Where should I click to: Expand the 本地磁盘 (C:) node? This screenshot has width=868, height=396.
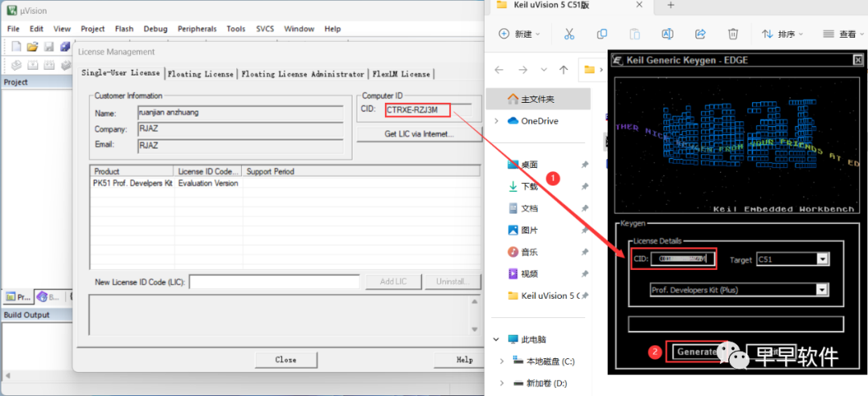coord(502,361)
